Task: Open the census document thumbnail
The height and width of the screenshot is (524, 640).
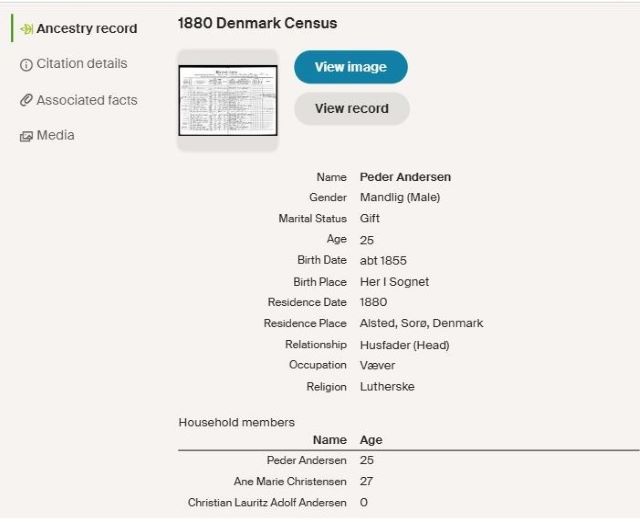Action: (227, 100)
